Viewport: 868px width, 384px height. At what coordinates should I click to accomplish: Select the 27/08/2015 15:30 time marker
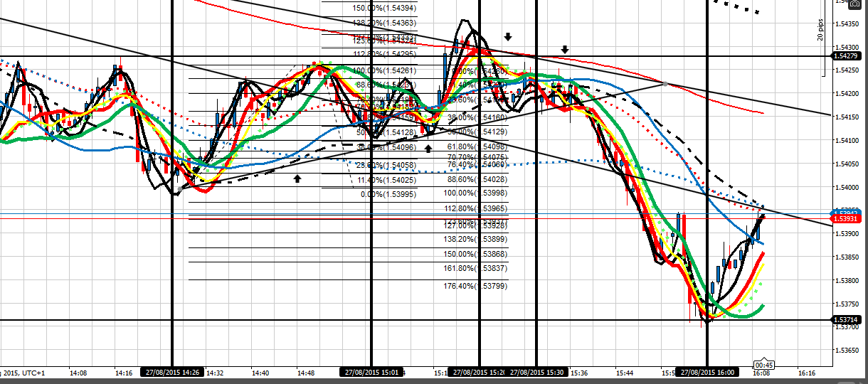536,372
